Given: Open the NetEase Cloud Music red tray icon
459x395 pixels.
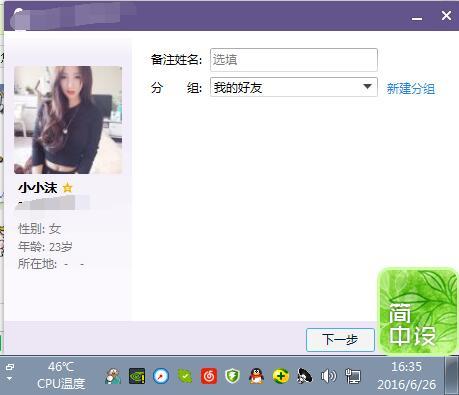Looking at the screenshot, I should pyautogui.click(x=209, y=376).
